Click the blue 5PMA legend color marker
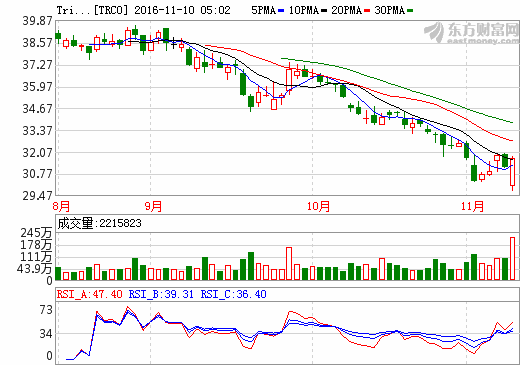Screen dimensions: 520x365 click(281, 11)
